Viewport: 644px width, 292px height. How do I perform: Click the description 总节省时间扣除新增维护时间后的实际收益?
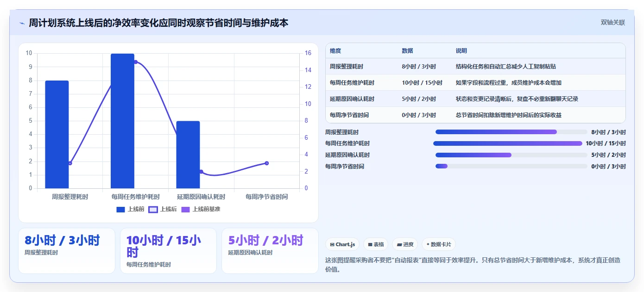pos(509,115)
